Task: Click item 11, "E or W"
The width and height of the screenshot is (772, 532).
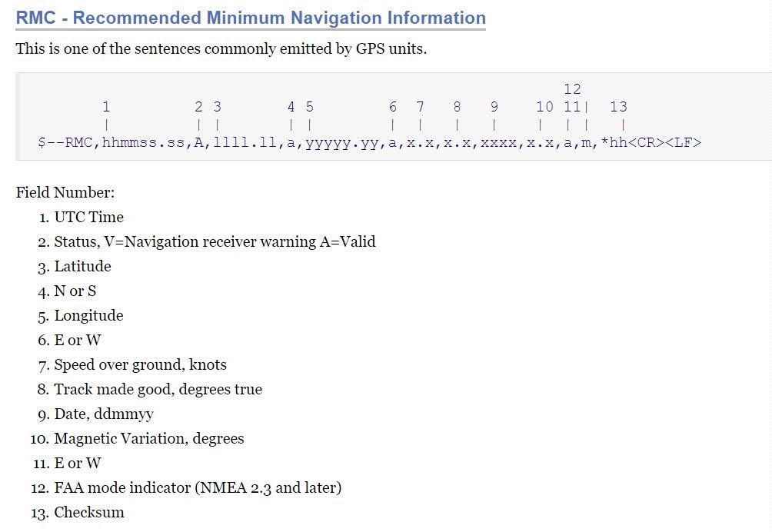Action: point(77,463)
